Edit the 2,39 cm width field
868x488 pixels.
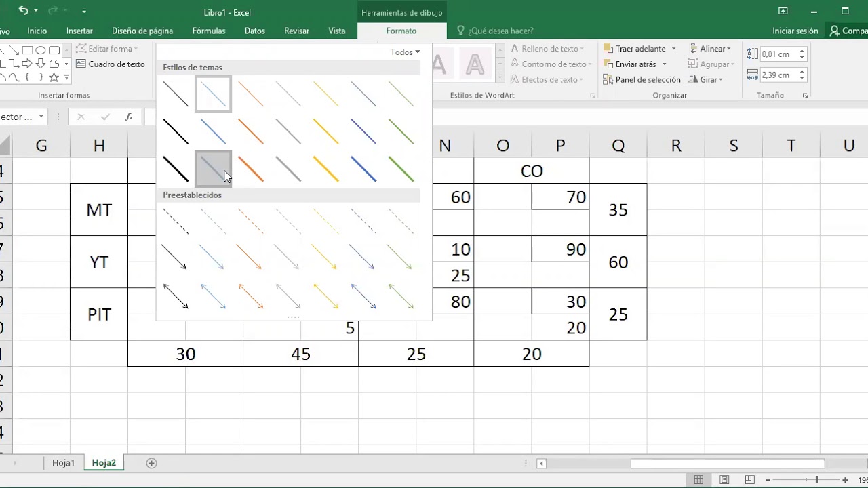(x=778, y=75)
